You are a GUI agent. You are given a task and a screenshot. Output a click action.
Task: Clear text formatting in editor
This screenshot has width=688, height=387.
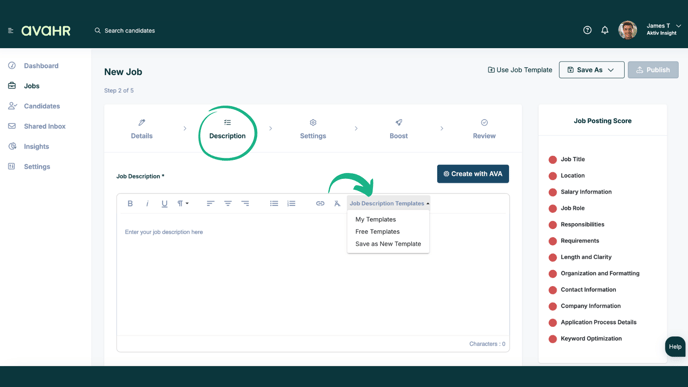[x=337, y=204]
